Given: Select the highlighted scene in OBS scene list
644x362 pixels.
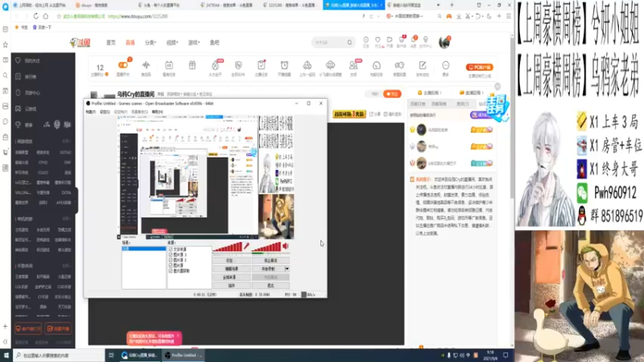Looking at the screenshot, I should click(144, 249).
